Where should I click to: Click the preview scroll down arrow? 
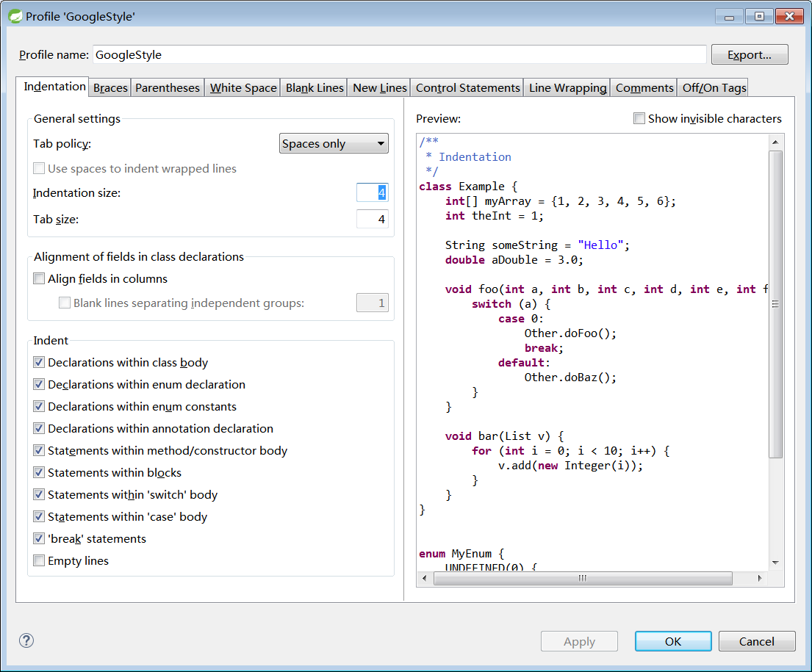[x=775, y=563]
